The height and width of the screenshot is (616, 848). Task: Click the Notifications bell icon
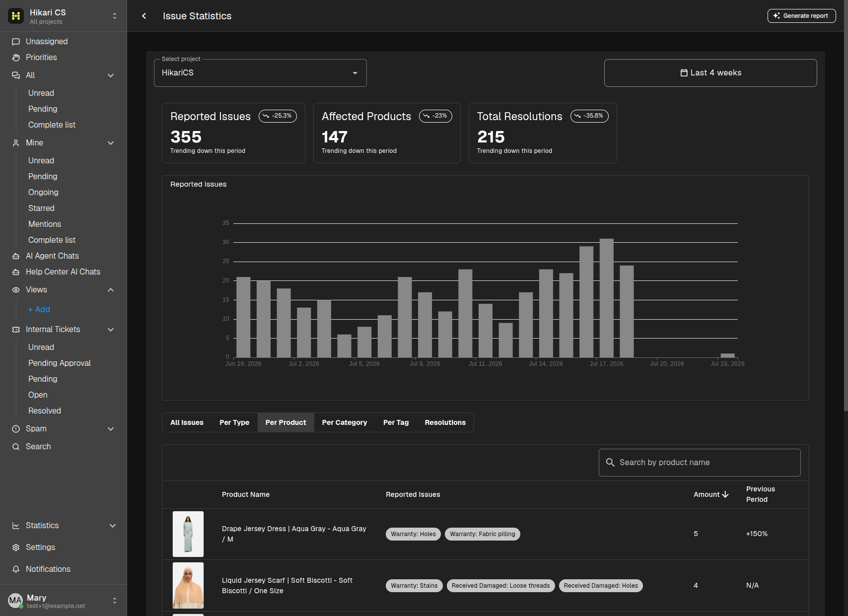16,569
